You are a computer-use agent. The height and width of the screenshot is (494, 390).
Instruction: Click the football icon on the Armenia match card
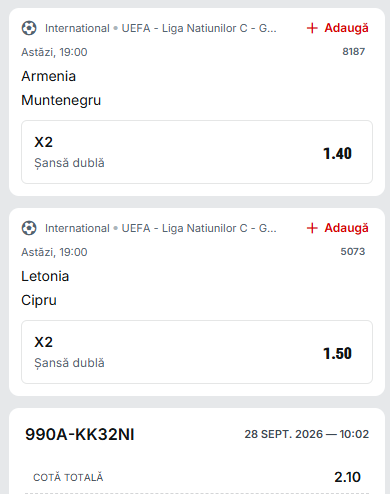29,28
